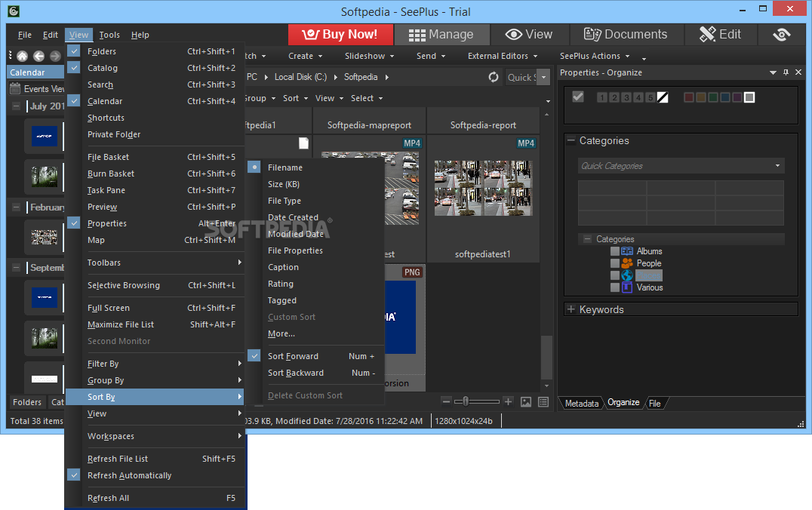The width and height of the screenshot is (812, 510).
Task: Click the document icon on the softpedia1 thumbnail
Action: coord(303,143)
